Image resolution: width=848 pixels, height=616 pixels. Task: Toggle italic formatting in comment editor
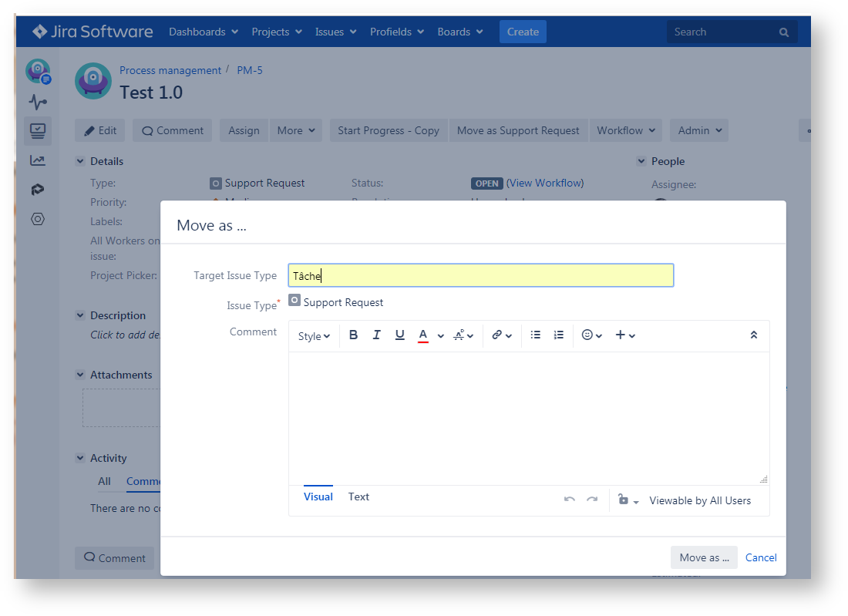376,335
